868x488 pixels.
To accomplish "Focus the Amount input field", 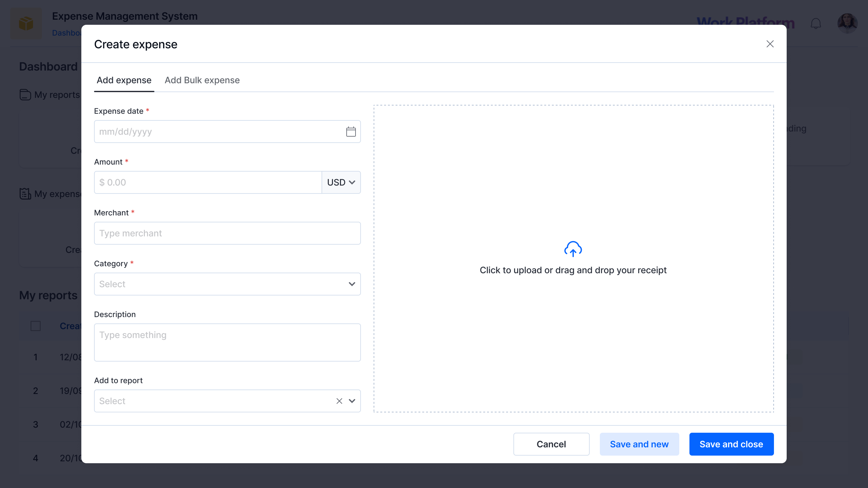I will point(208,182).
